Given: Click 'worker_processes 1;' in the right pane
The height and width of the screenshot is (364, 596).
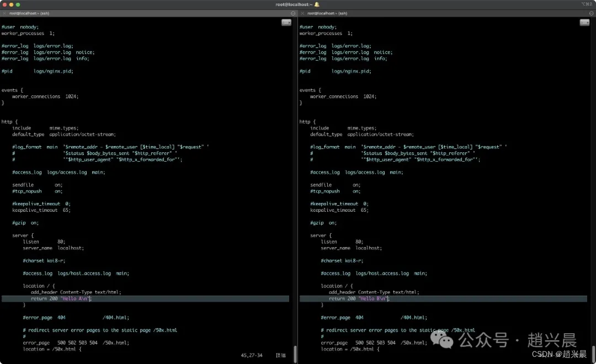Looking at the screenshot, I should [x=326, y=34].
